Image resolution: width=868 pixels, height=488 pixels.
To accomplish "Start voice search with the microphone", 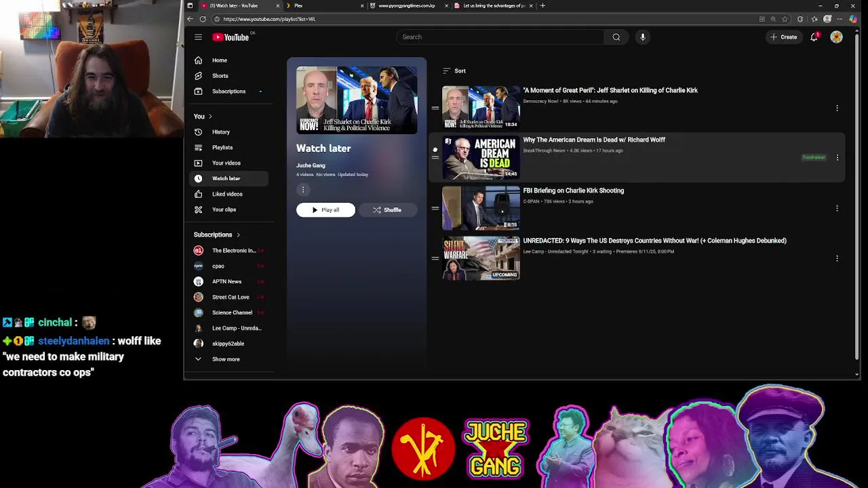I will coord(643,37).
